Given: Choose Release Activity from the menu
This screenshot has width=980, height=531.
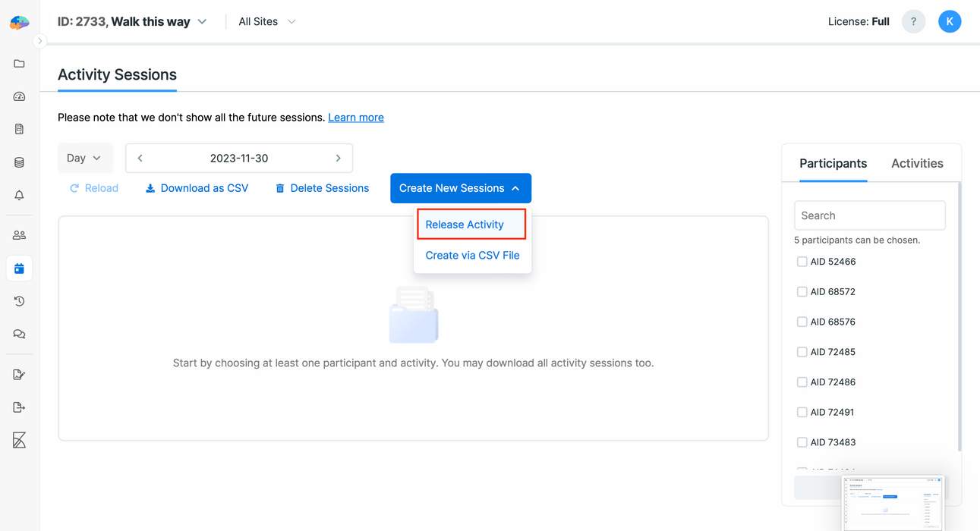Looking at the screenshot, I should 465,225.
